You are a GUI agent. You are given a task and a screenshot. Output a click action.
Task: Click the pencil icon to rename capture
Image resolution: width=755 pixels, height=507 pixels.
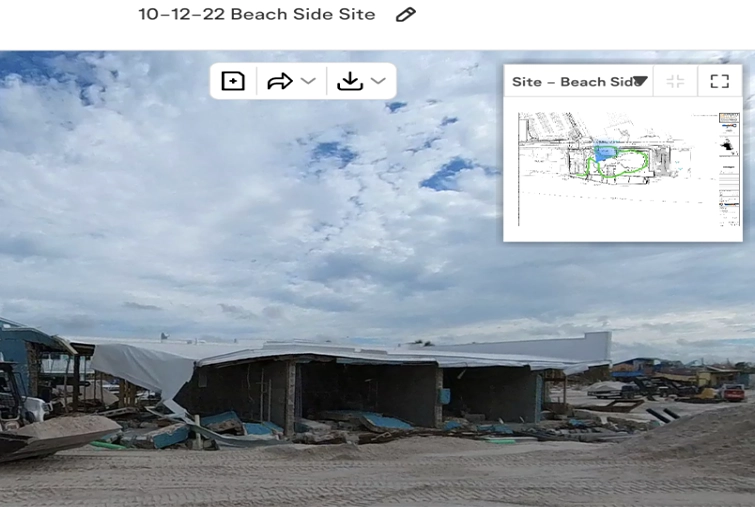pyautogui.click(x=405, y=14)
